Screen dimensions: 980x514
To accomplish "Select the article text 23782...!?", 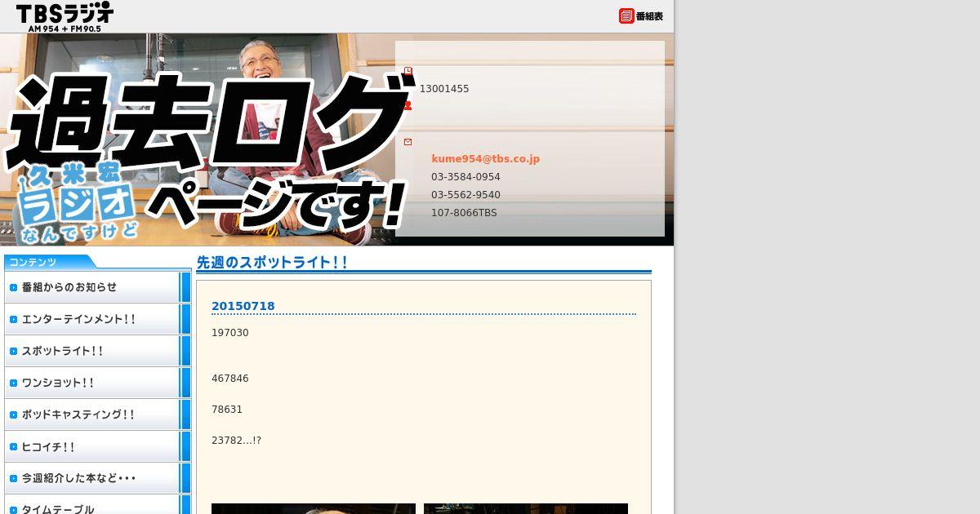I will (x=236, y=441).
